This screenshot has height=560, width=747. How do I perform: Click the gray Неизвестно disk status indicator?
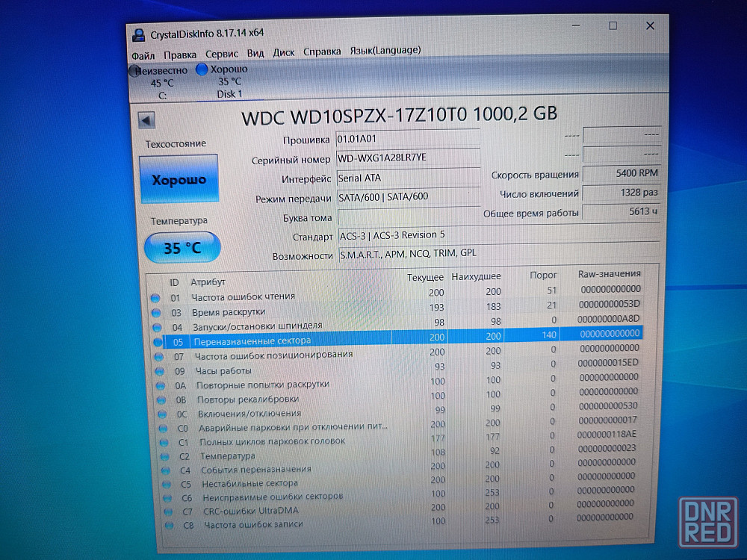pyautogui.click(x=134, y=72)
